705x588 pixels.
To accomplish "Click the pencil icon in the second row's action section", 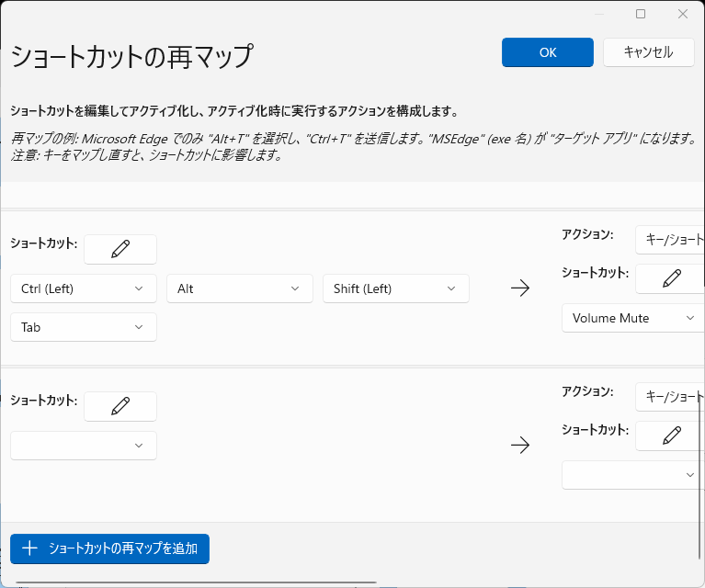I will tap(670, 435).
